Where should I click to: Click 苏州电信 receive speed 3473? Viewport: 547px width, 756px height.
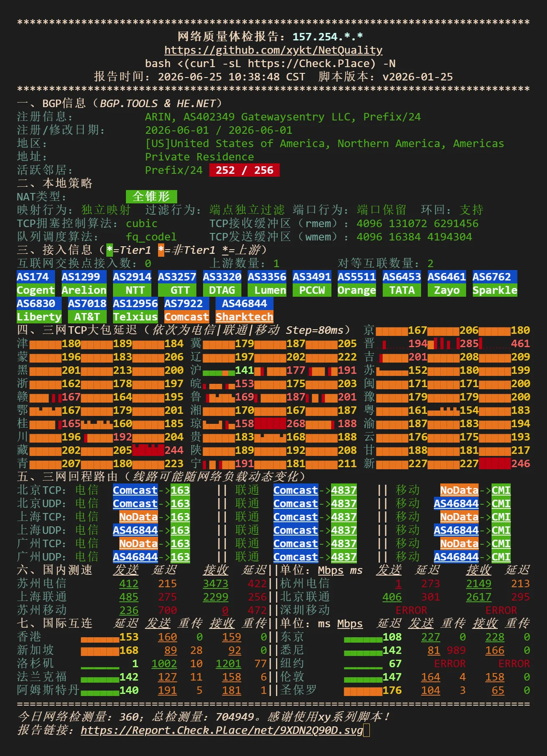216,583
